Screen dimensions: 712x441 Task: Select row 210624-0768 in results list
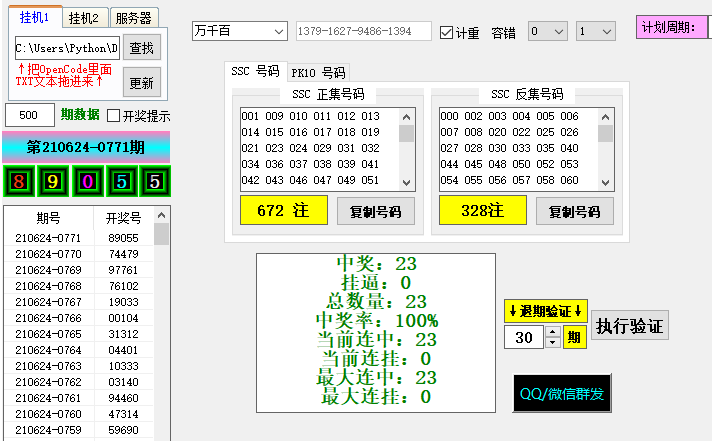[79, 286]
